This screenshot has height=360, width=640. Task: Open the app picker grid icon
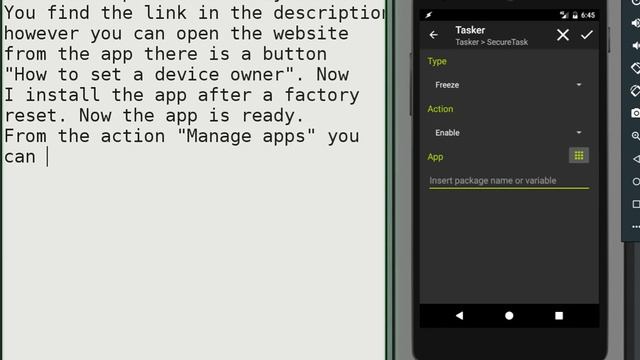tap(579, 156)
